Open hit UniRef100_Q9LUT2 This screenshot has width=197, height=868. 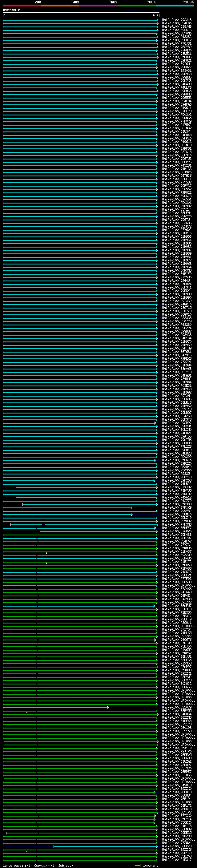point(176,40)
